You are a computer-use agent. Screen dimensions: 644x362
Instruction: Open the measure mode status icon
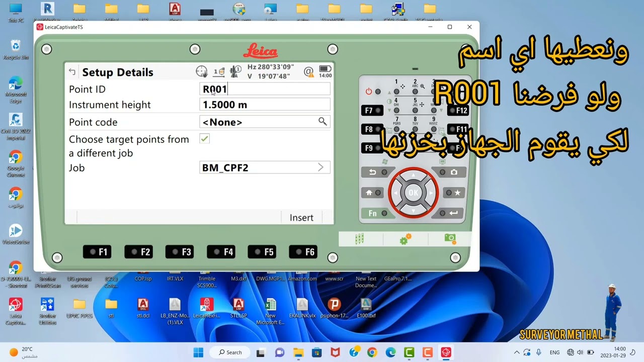218,71
